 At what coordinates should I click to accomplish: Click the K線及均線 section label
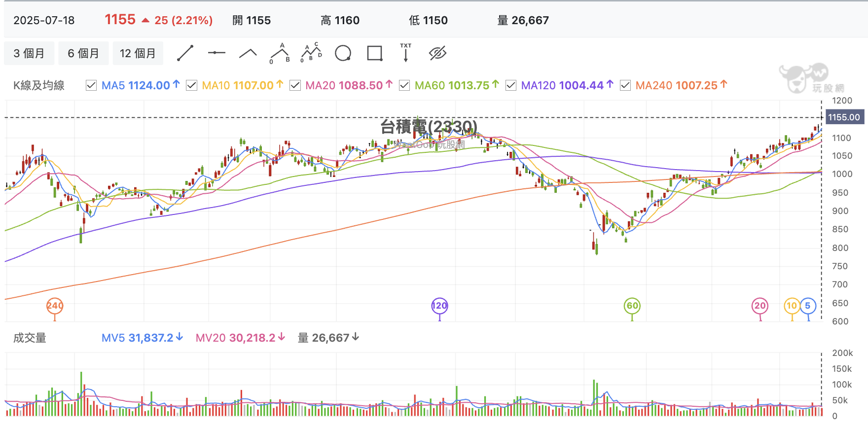39,85
